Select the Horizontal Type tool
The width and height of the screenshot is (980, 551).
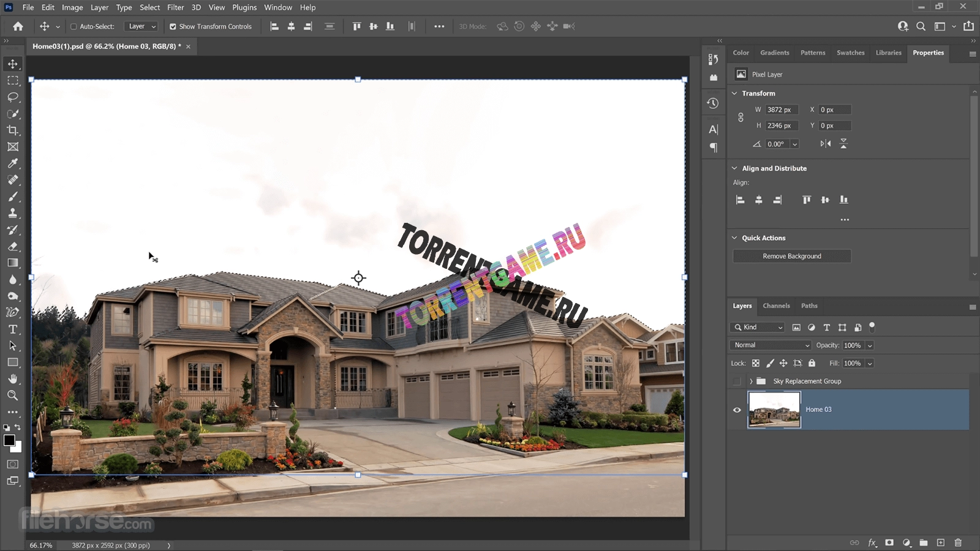12,329
